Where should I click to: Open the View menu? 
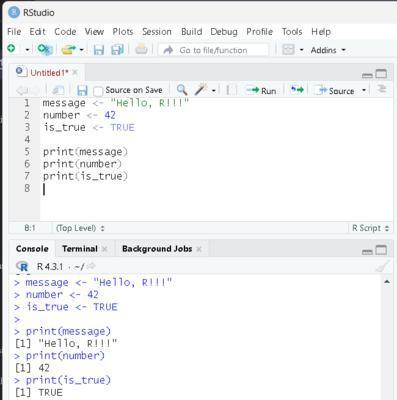(94, 32)
